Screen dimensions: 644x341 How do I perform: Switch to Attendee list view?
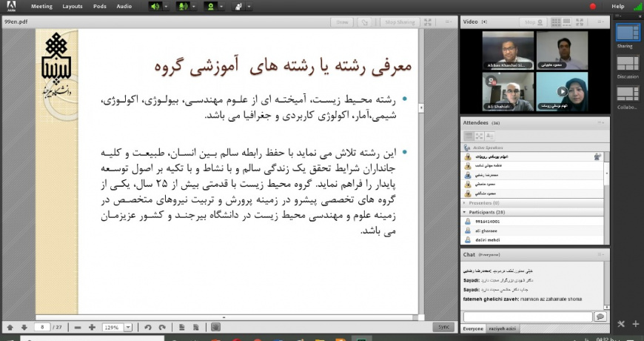[469, 136]
